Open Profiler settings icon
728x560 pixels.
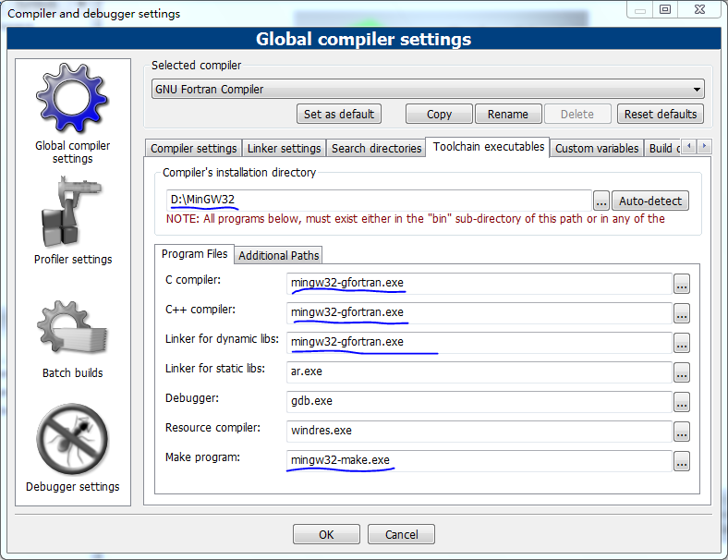tap(72, 212)
